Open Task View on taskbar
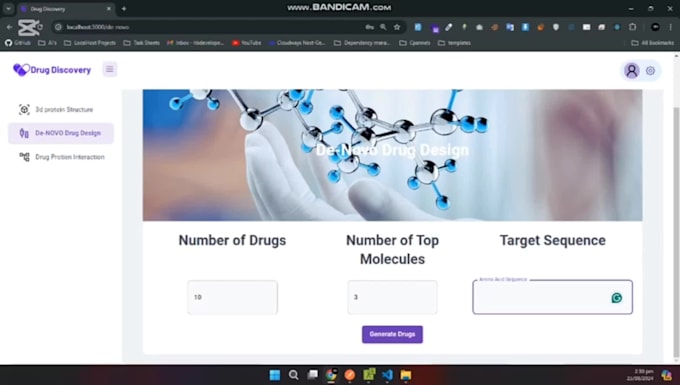The height and width of the screenshot is (385, 680). (x=312, y=375)
